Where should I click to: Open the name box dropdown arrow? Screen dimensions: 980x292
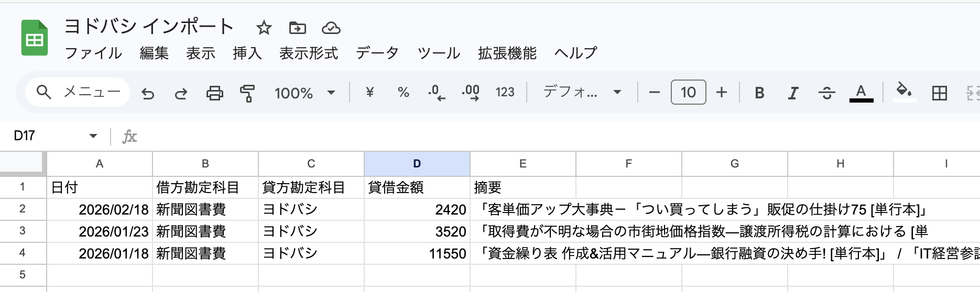click(x=93, y=136)
